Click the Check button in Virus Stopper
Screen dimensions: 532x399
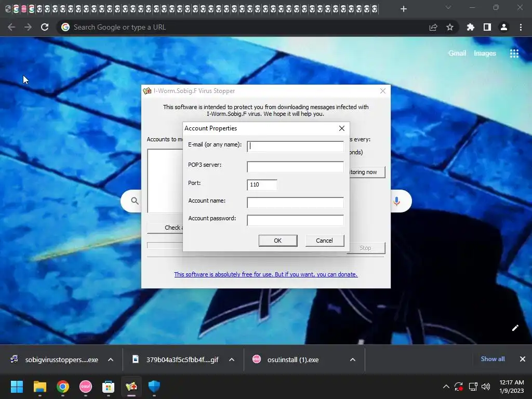click(165, 228)
